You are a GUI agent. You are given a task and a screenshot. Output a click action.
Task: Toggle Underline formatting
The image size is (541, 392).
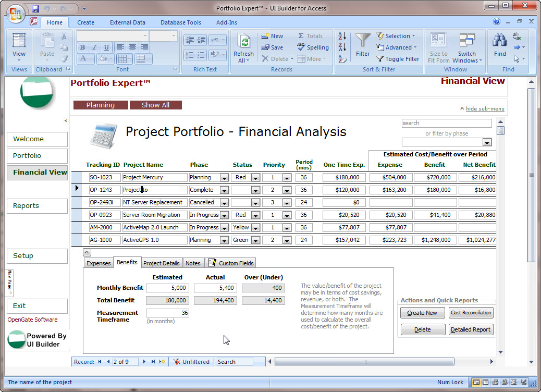click(x=106, y=47)
